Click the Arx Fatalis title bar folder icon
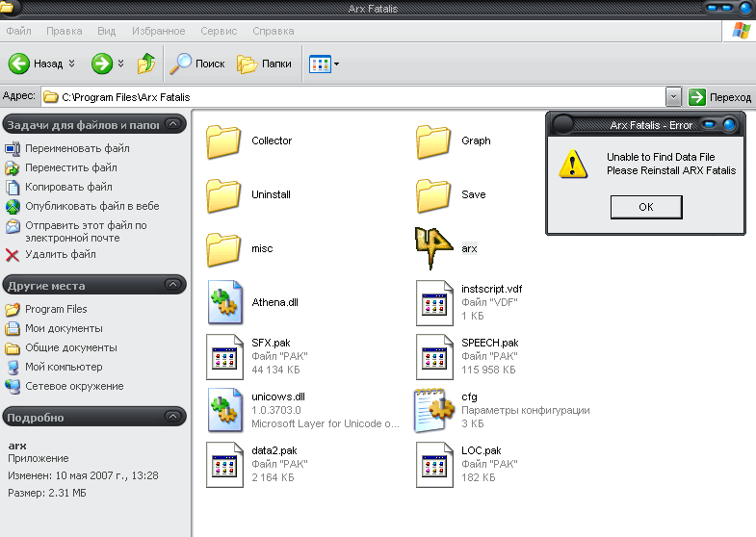The width and height of the screenshot is (756, 537). [7, 8]
